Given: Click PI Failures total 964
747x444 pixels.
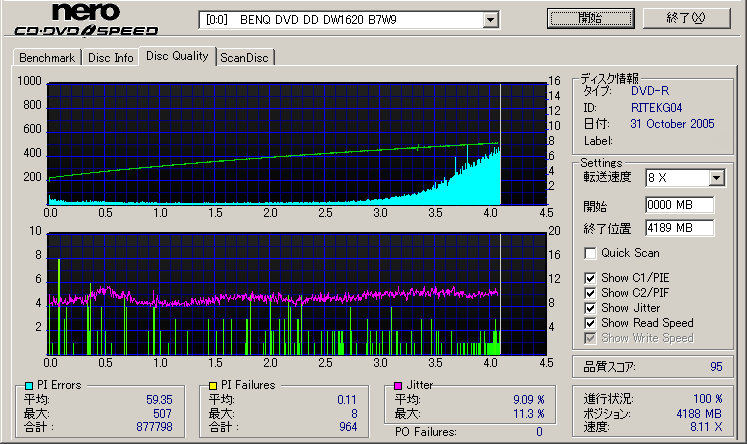Looking at the screenshot, I should [x=348, y=426].
